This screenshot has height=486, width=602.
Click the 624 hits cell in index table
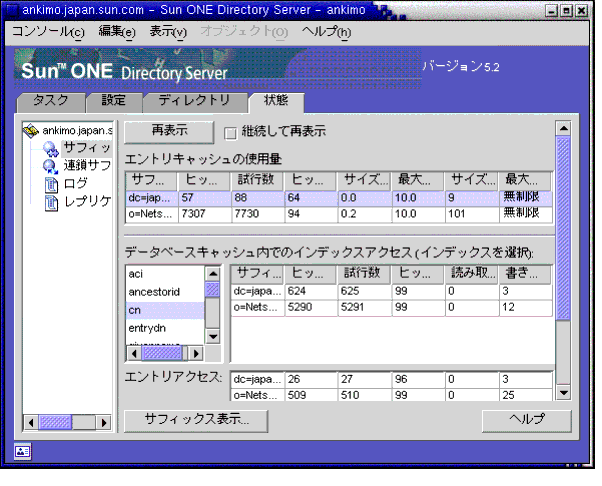tap(311, 291)
